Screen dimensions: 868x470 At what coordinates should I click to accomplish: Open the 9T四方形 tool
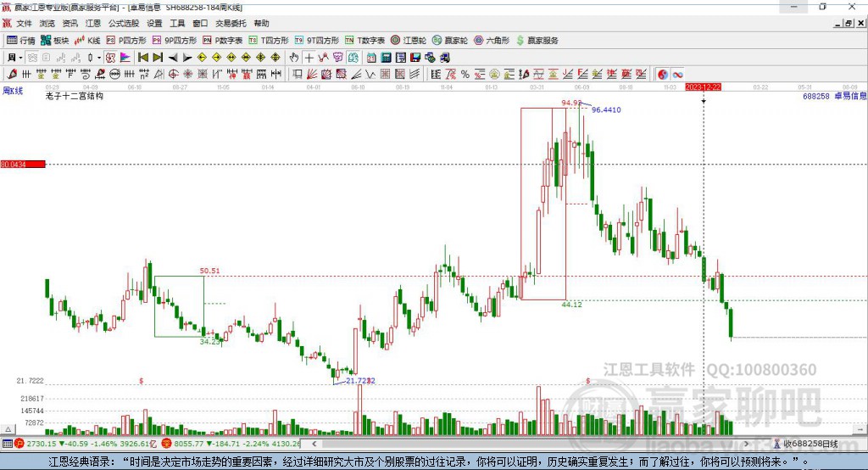coord(317,41)
